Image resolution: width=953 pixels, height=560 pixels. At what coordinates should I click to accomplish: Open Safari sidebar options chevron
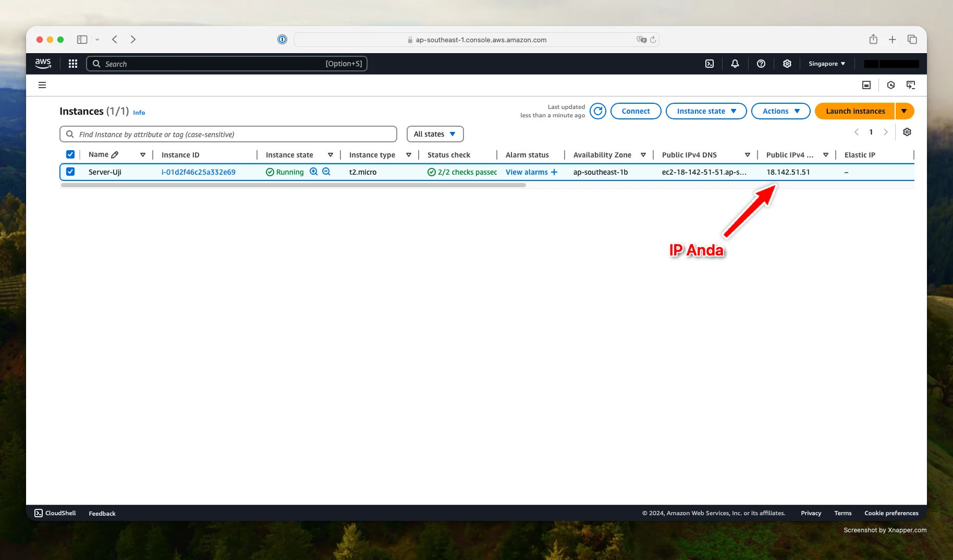point(97,40)
